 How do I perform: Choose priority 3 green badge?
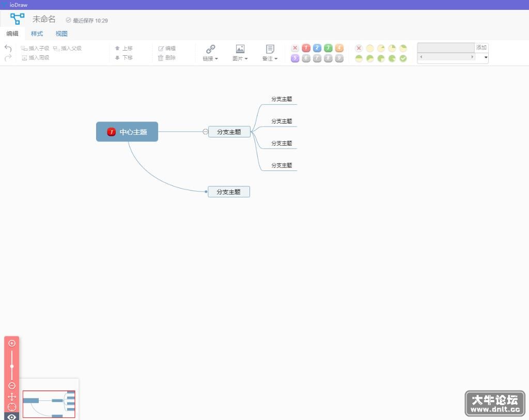click(328, 48)
